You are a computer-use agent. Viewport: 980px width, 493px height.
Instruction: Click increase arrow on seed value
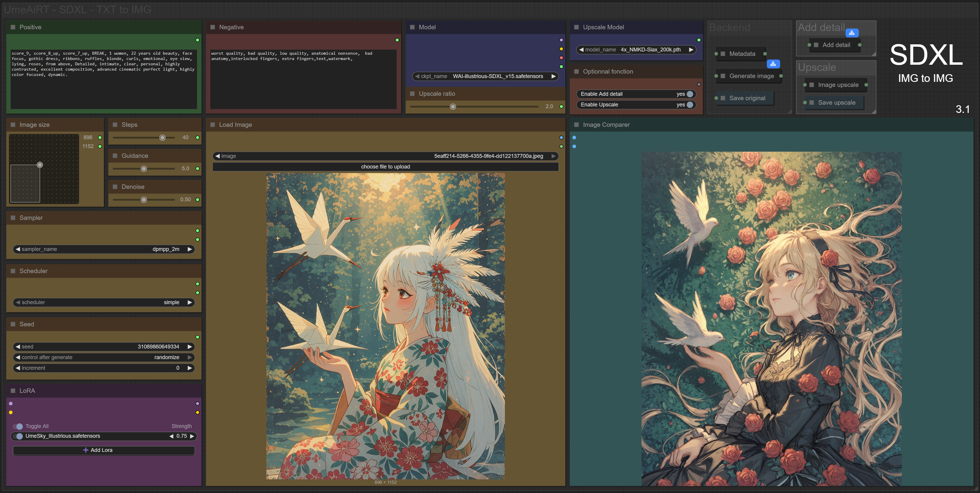pyautogui.click(x=189, y=347)
